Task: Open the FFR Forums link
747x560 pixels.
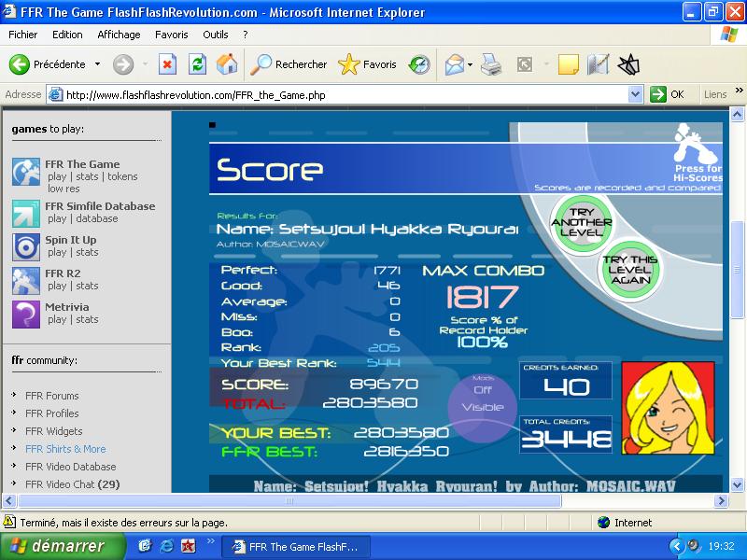Action: [52, 396]
